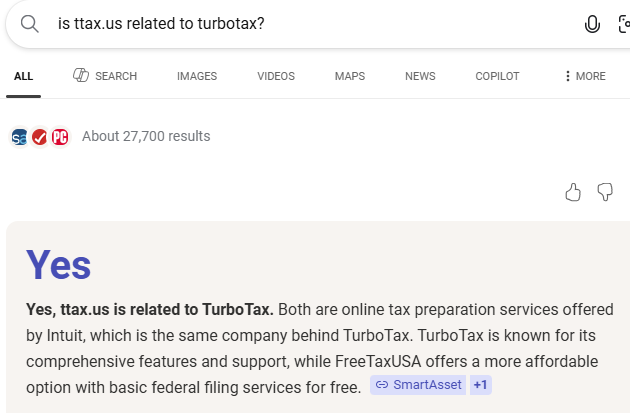Image resolution: width=630 pixels, height=413 pixels.
Task: Dislike the answer with thumbs down
Action: point(605,192)
